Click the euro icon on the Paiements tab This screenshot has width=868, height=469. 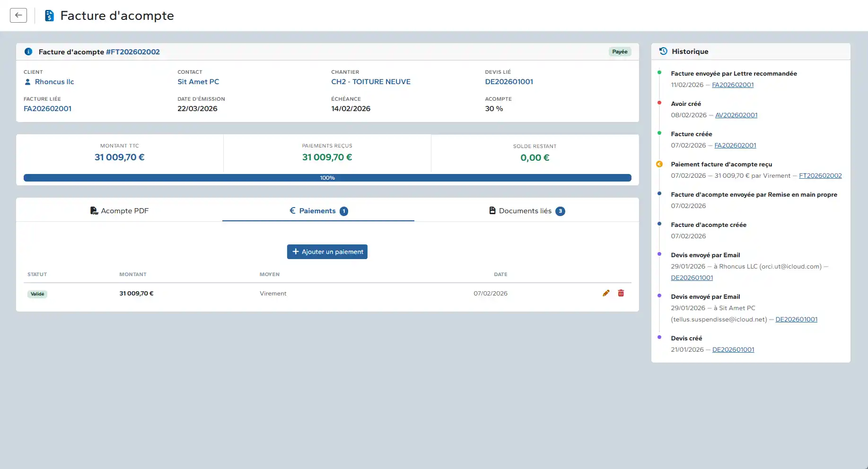292,211
